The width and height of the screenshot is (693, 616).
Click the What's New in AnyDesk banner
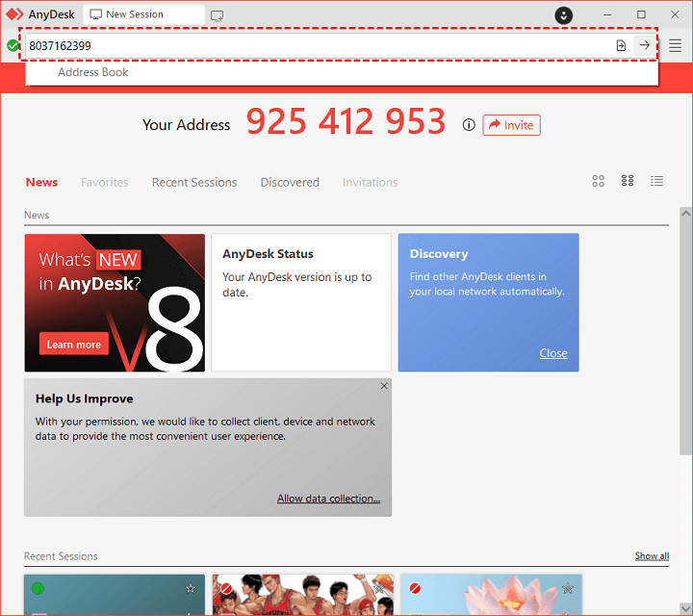click(x=115, y=302)
